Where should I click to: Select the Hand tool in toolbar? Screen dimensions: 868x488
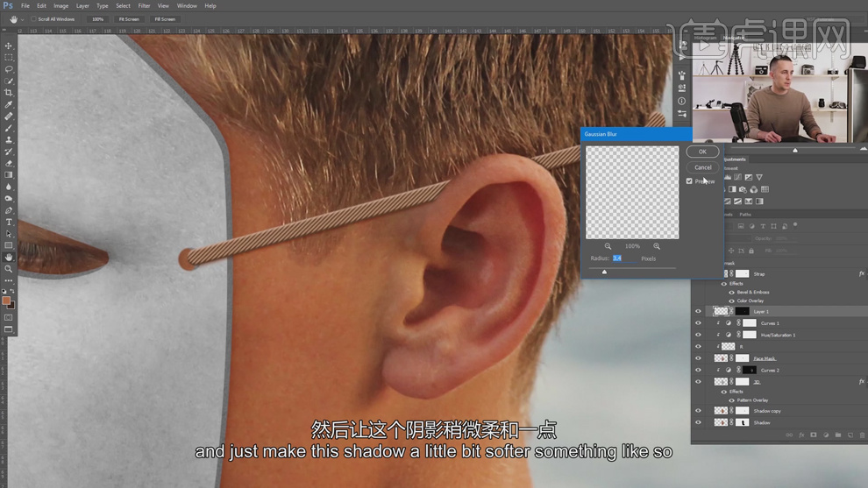(x=9, y=258)
